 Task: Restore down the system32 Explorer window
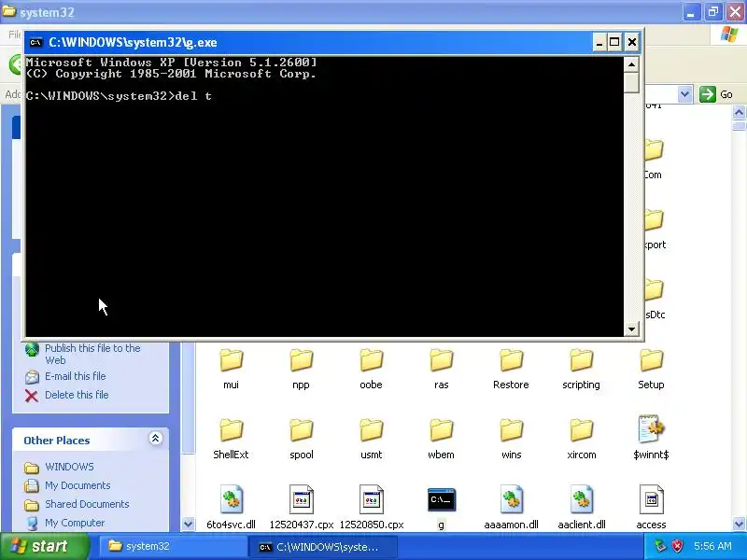713,12
